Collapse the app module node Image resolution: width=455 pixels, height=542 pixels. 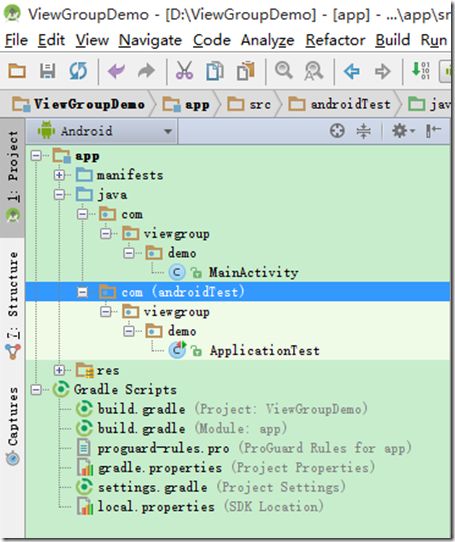point(36,156)
